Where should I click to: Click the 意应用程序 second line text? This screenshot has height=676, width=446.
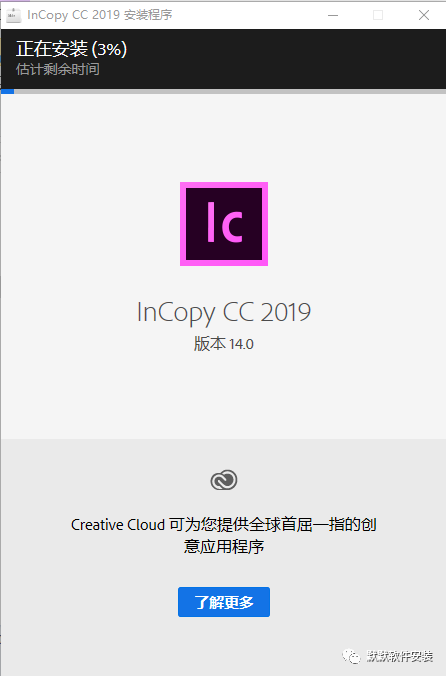224,546
